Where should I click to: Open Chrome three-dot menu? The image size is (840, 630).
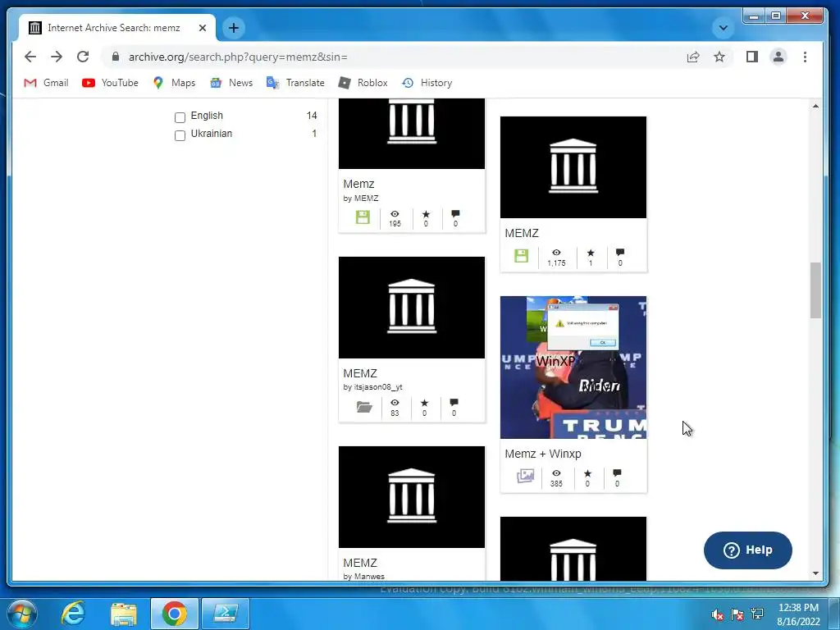pyautogui.click(x=805, y=57)
